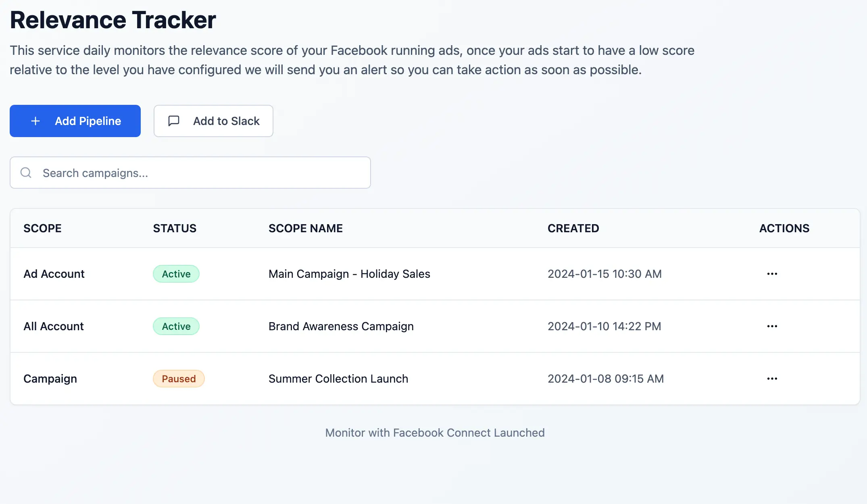Open actions menu for Main Campaign row
The width and height of the screenshot is (867, 504).
(x=772, y=274)
